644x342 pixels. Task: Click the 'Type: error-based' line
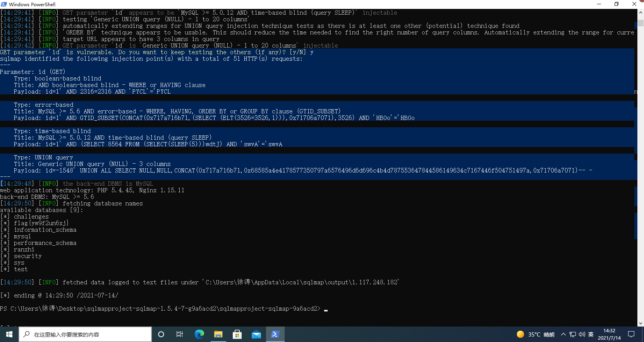point(43,105)
